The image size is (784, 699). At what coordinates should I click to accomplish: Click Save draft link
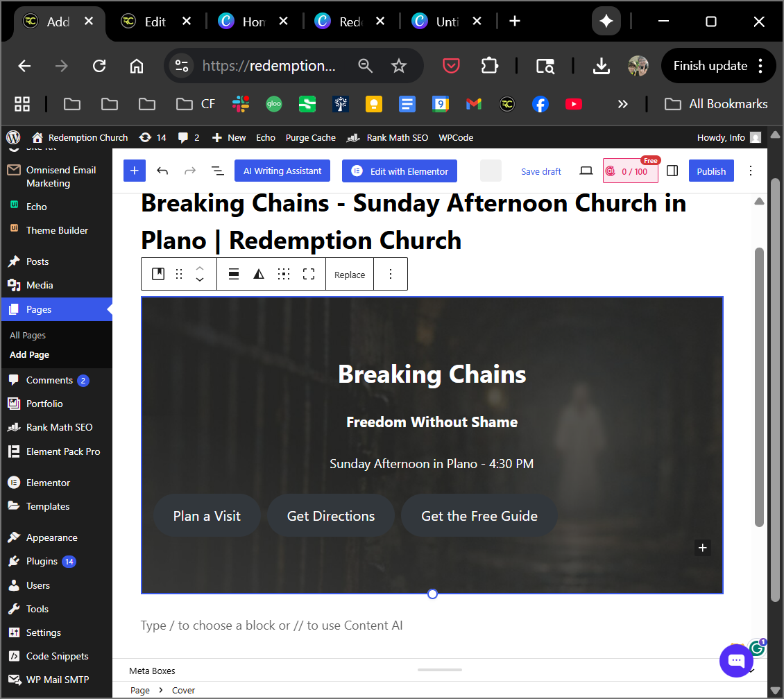[x=541, y=171]
